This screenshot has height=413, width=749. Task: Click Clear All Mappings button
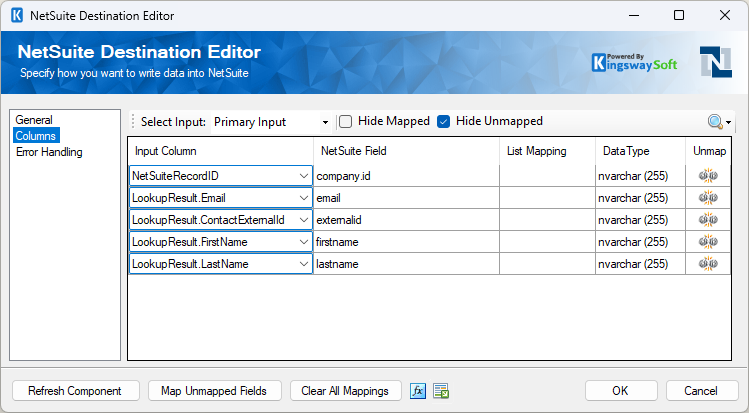(x=345, y=391)
